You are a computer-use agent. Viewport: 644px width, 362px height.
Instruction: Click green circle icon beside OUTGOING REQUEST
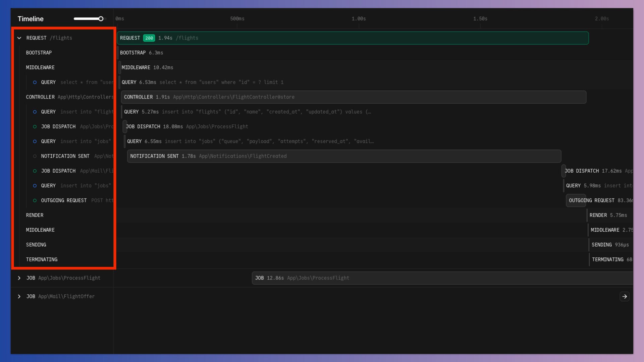(x=35, y=200)
